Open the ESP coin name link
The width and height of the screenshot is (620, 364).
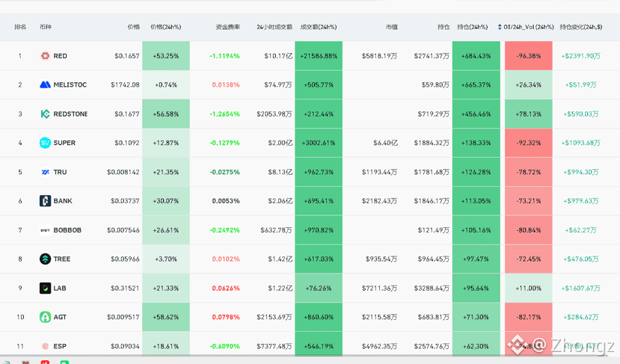pos(60,346)
